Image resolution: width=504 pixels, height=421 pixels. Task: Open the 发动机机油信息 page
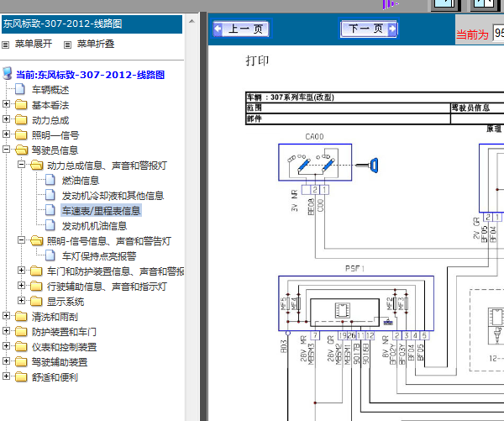click(x=94, y=226)
